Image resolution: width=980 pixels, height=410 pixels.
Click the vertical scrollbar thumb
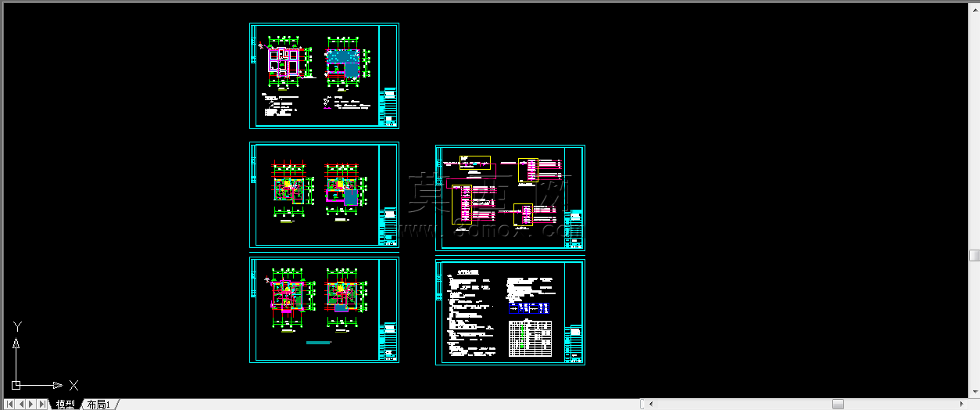click(975, 256)
